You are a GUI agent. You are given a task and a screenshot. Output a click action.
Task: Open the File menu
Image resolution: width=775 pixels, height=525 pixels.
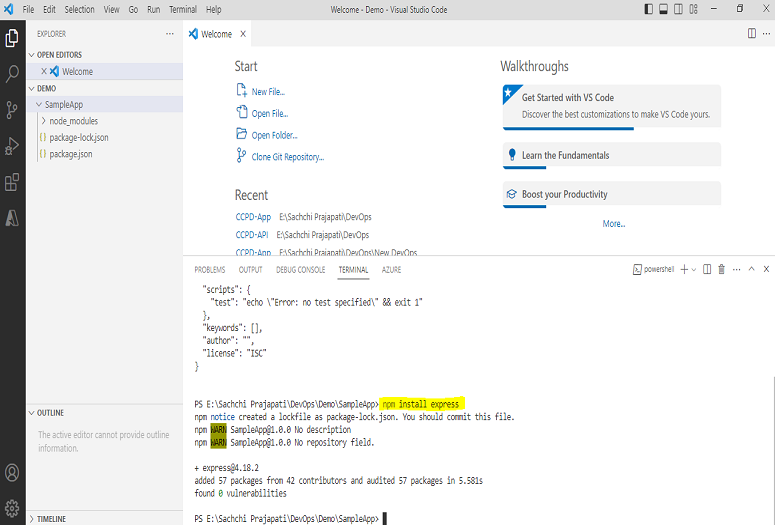29,9
